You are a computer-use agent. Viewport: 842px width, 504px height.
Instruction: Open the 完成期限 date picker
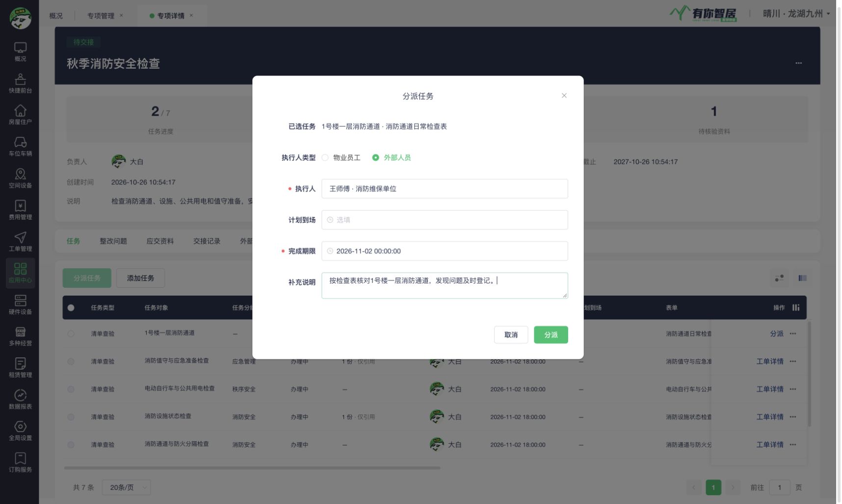(x=445, y=251)
